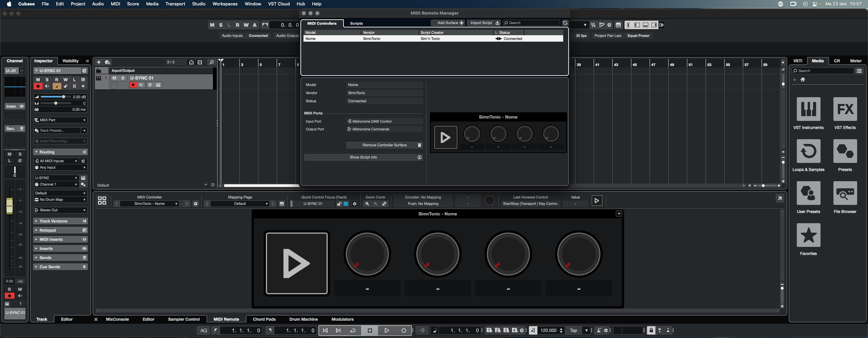Open Favorites in Media rack
This screenshot has height=338, width=868.
(x=808, y=235)
